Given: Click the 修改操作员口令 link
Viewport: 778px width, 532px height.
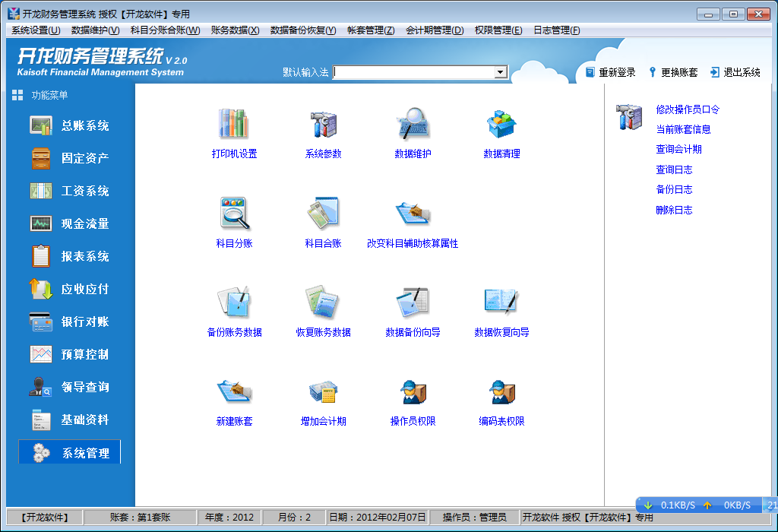Looking at the screenshot, I should (687, 109).
